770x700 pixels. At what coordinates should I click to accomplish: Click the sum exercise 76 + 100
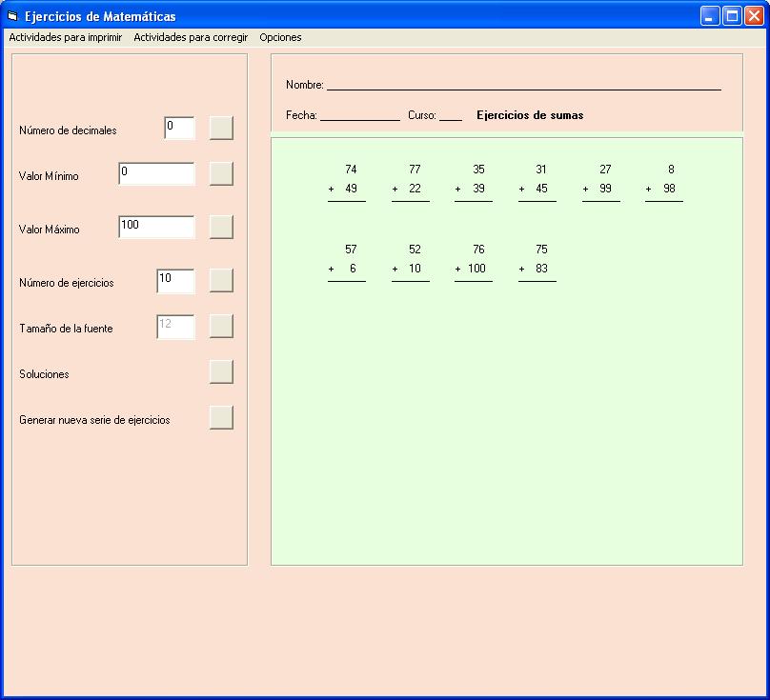[x=474, y=263]
